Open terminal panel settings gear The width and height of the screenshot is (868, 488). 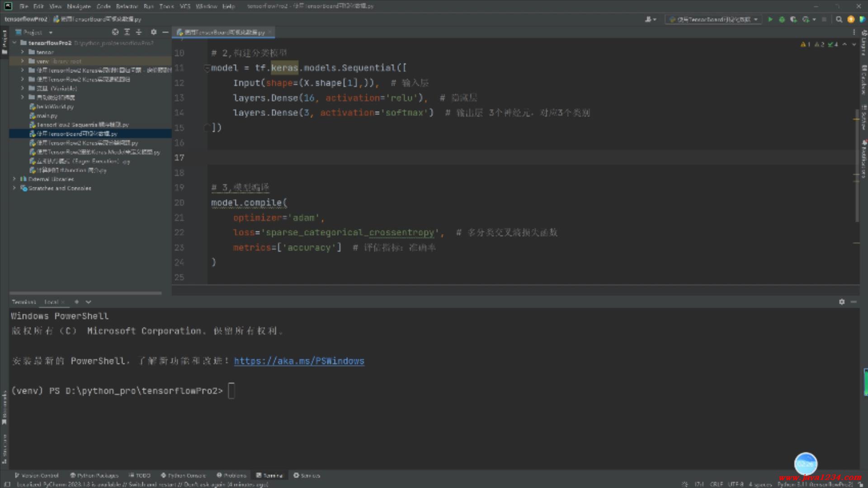pyautogui.click(x=842, y=302)
